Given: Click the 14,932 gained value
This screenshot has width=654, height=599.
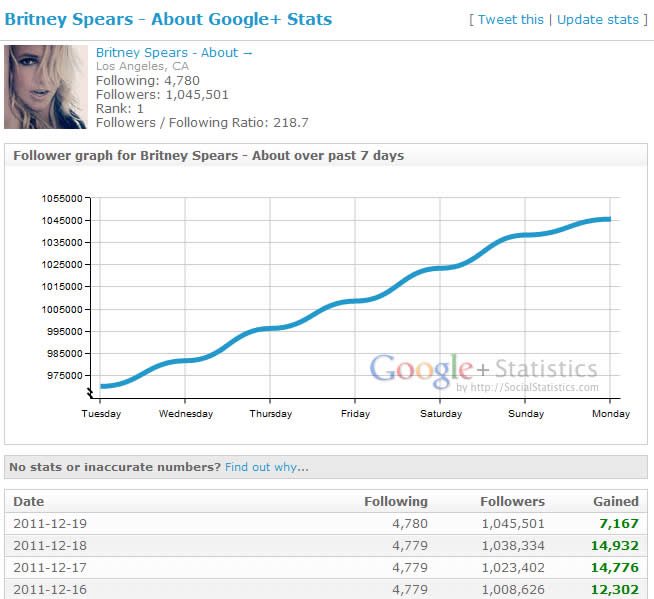Looking at the screenshot, I should [615, 546].
